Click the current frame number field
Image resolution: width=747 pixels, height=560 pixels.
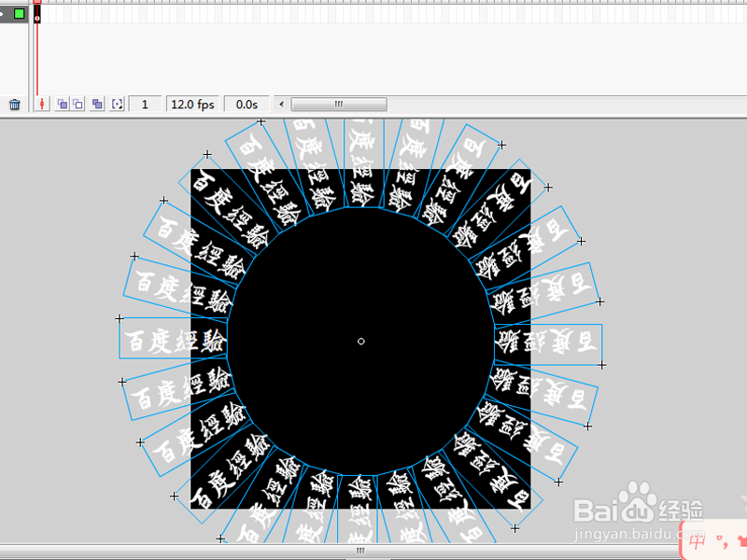[145, 105]
